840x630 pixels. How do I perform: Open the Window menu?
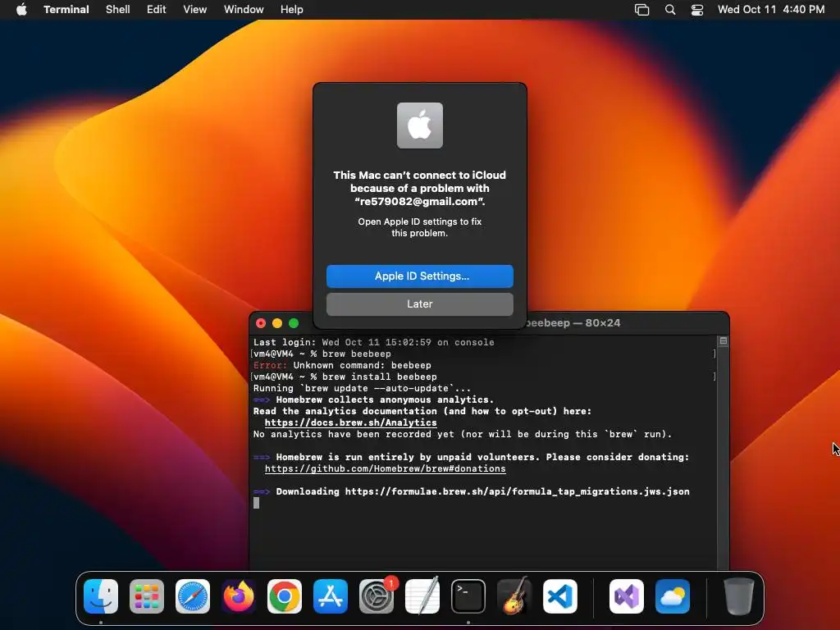click(x=244, y=9)
